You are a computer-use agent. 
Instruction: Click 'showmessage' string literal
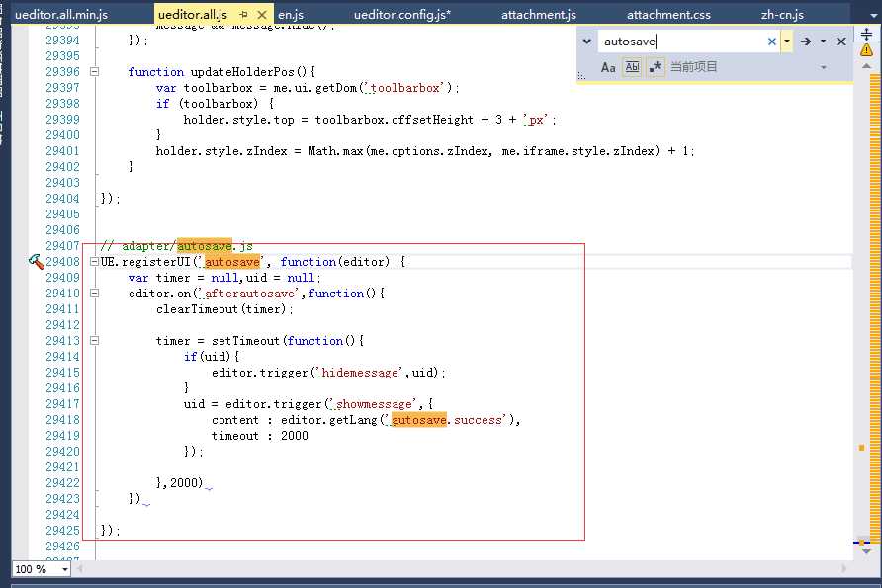click(x=374, y=404)
